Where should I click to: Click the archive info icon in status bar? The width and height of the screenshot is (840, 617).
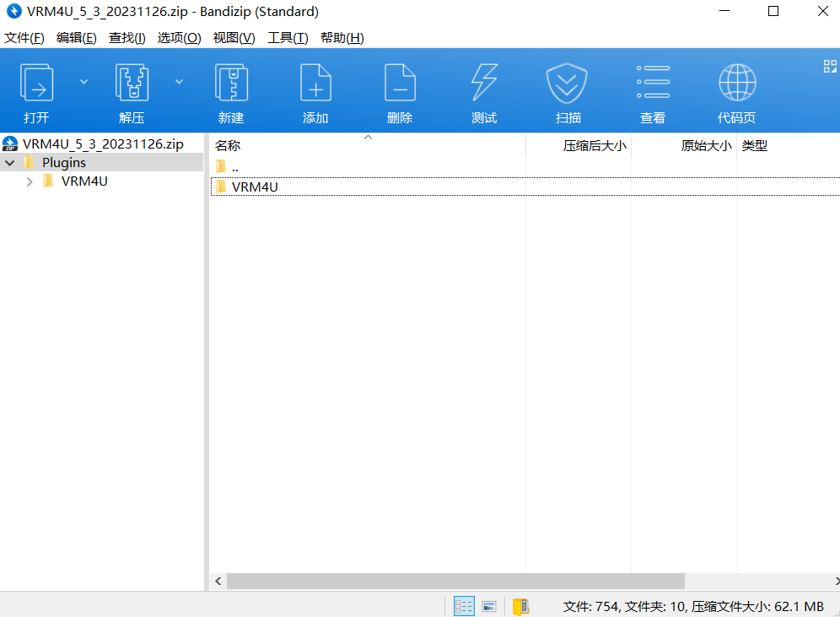pos(520,606)
